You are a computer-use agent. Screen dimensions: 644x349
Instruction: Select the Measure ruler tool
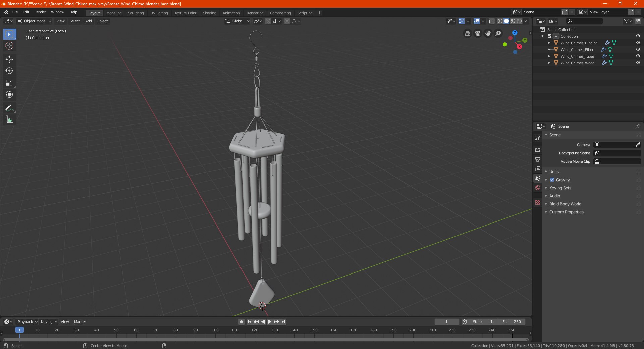(x=9, y=120)
